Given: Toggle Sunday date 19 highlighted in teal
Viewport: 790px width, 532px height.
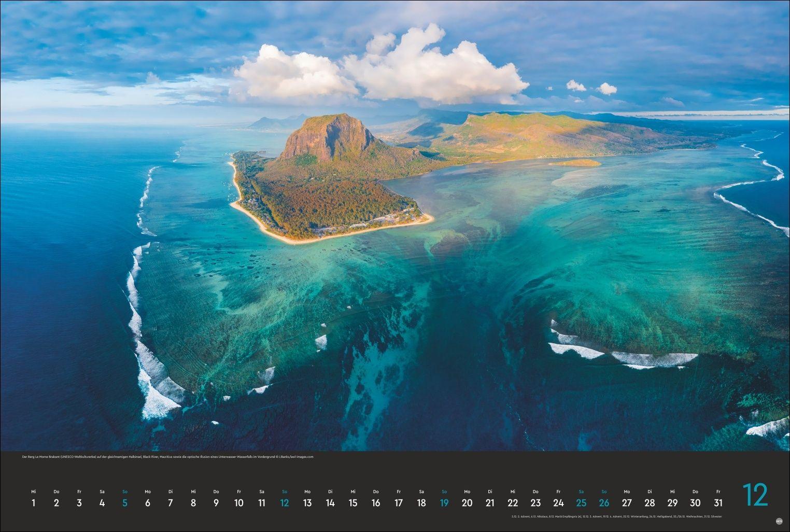Looking at the screenshot, I should pos(444,502).
